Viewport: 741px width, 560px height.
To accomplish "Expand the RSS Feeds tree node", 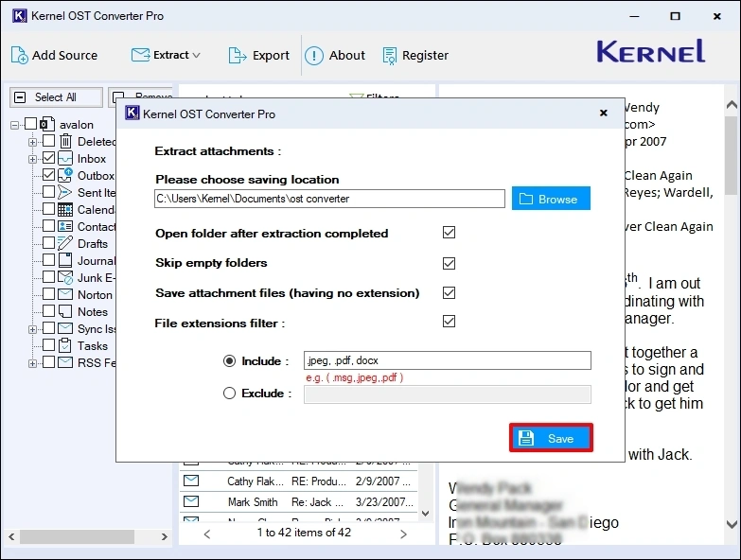I will click(x=33, y=363).
